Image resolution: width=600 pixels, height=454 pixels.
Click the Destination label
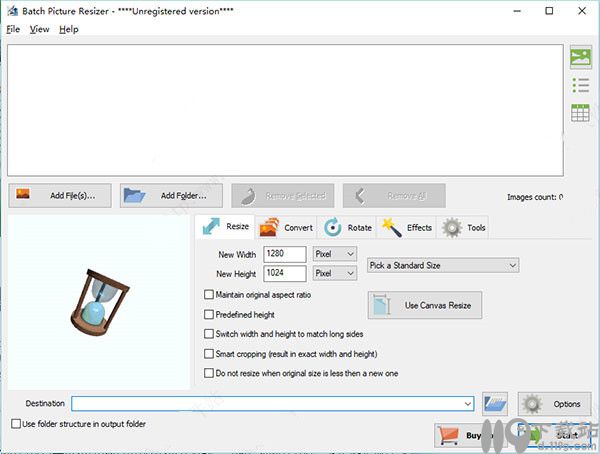pos(45,403)
